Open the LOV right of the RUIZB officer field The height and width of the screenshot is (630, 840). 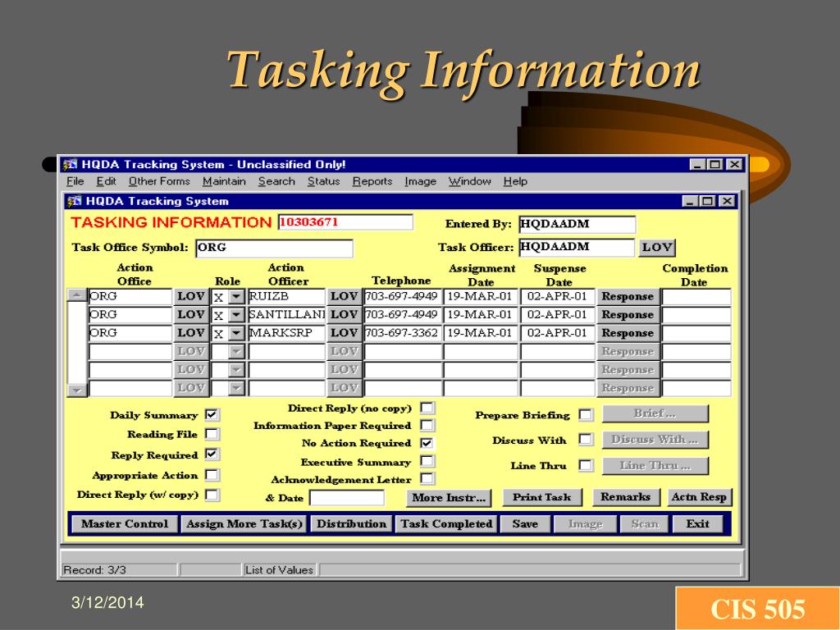coord(344,297)
